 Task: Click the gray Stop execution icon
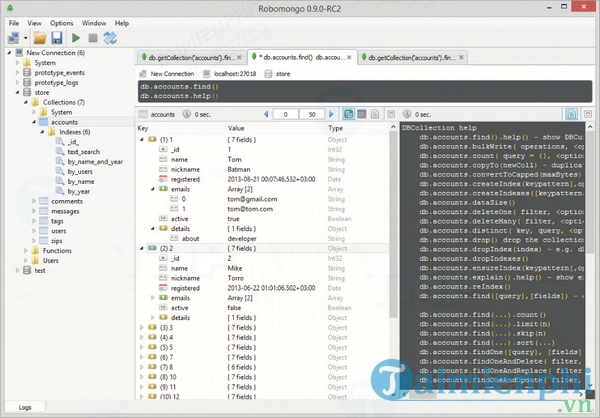(93, 37)
